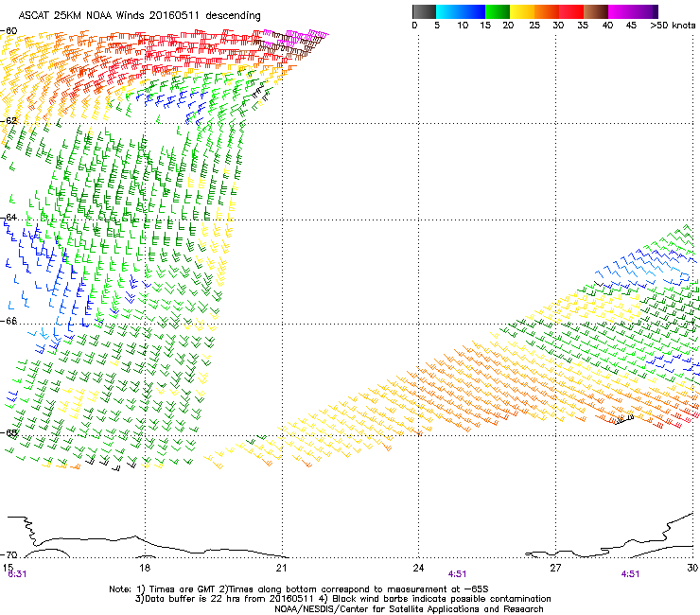Select the orange 25-30 knots legend swatch
Image resolution: width=700 pixels, height=615 pixels.
click(547, 11)
